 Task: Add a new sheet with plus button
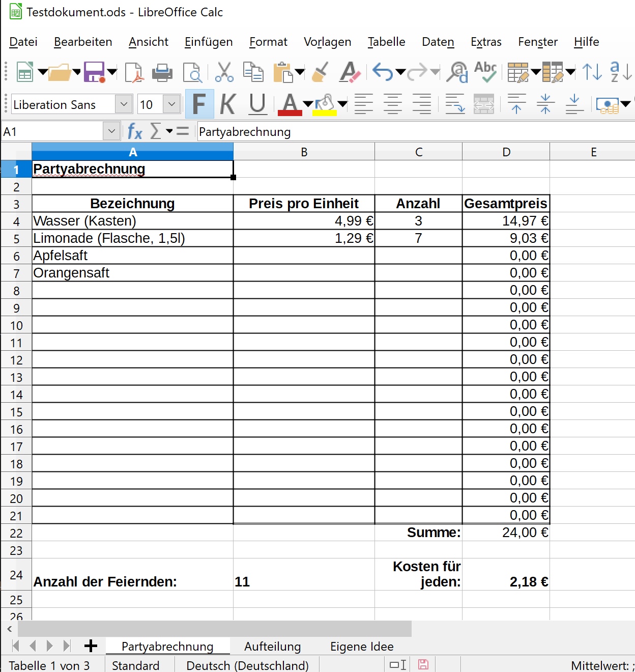pos(91,646)
